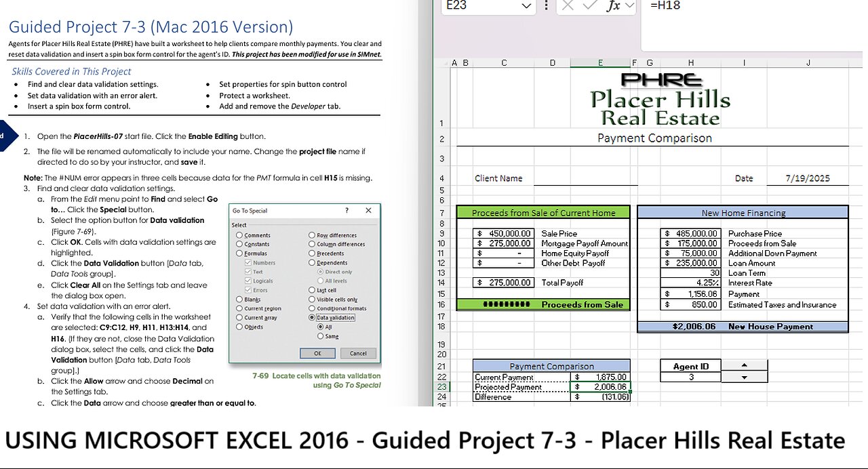Click the Estimated Taxes cell $850.00
Screen dimensions: 868x469
point(690,305)
